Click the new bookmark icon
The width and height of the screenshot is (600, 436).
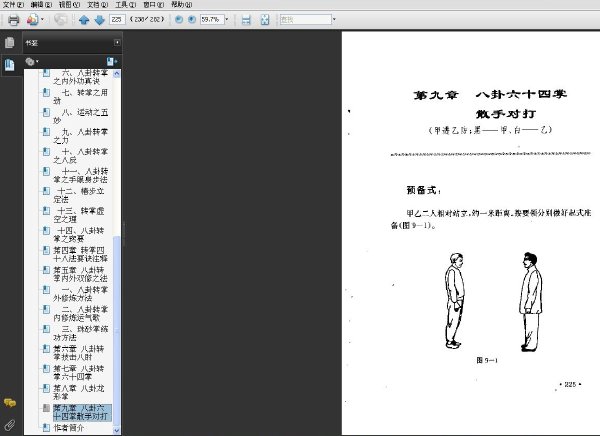tap(112, 61)
